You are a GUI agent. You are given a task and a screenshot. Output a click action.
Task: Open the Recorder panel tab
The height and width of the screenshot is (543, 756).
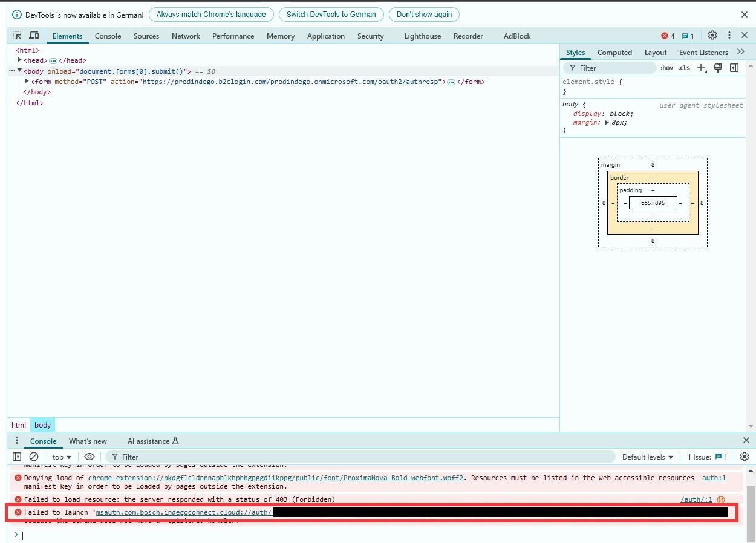click(x=468, y=36)
